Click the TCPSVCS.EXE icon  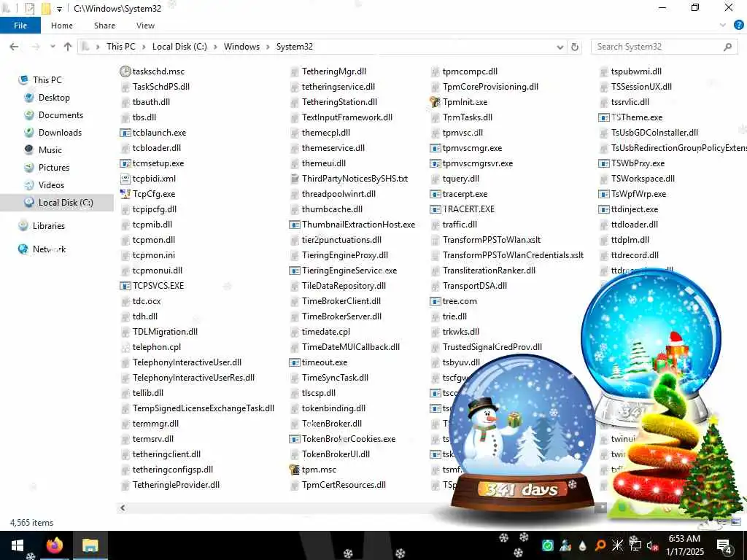click(125, 286)
